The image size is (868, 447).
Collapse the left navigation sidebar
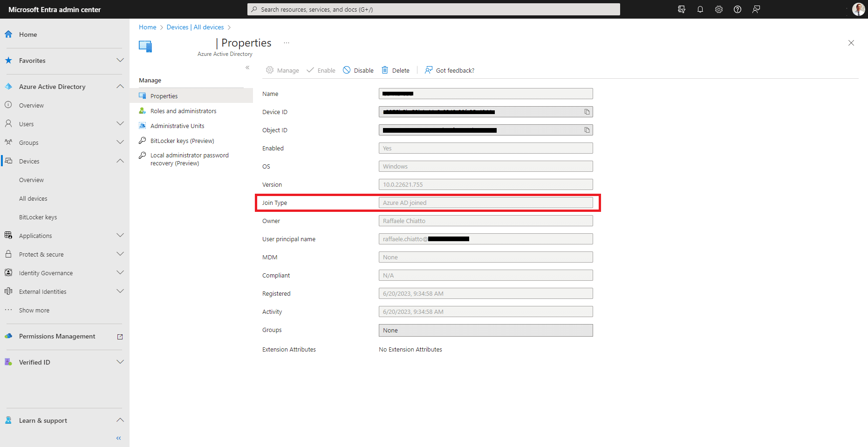(x=119, y=438)
